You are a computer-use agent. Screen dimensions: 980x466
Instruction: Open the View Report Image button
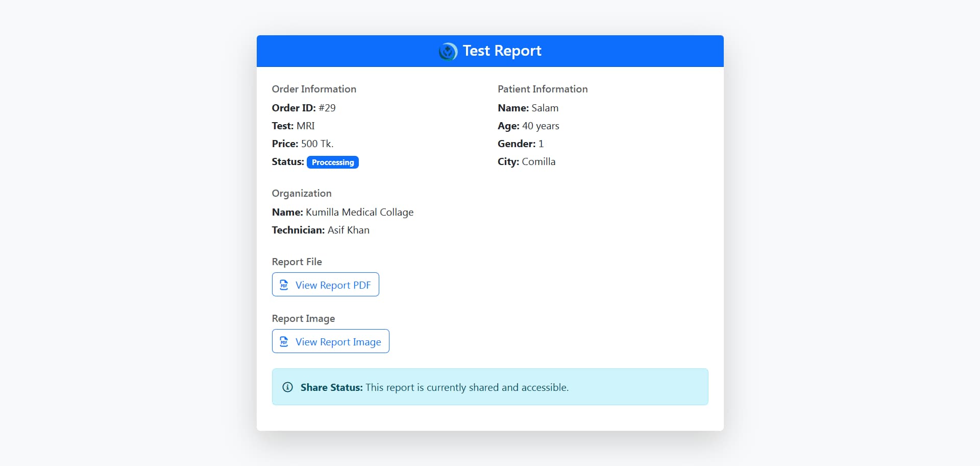pyautogui.click(x=331, y=341)
